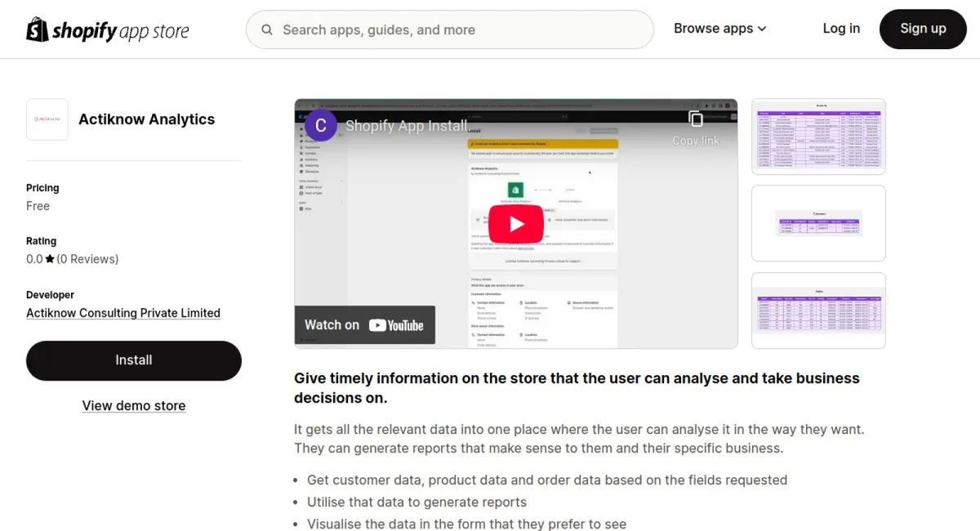Open the Log in link
This screenshot has height=531, width=980.
(x=841, y=29)
